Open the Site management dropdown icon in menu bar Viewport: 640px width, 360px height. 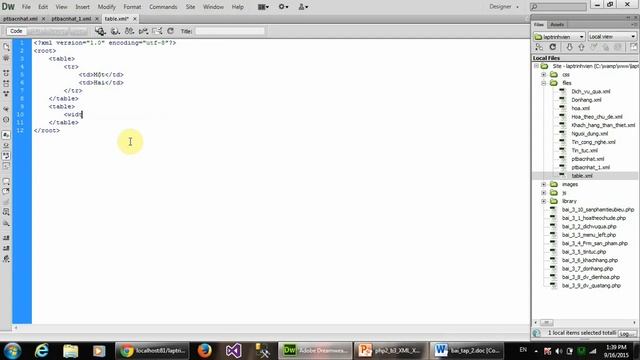(x=303, y=7)
